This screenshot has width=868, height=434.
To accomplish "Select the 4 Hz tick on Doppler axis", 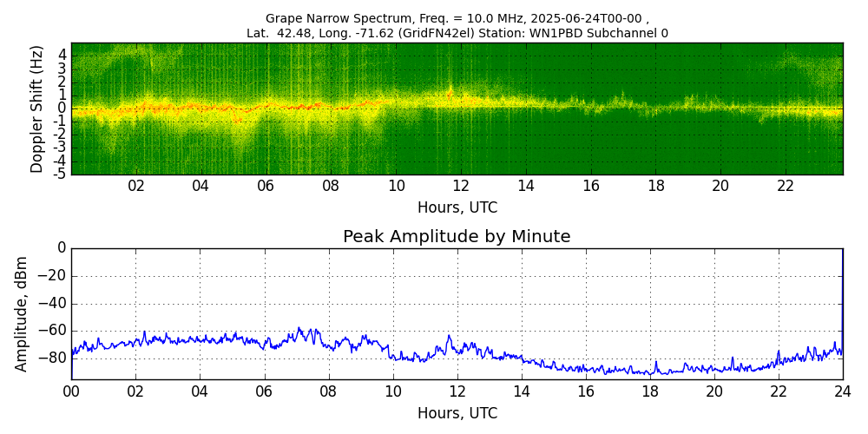I will point(62,54).
